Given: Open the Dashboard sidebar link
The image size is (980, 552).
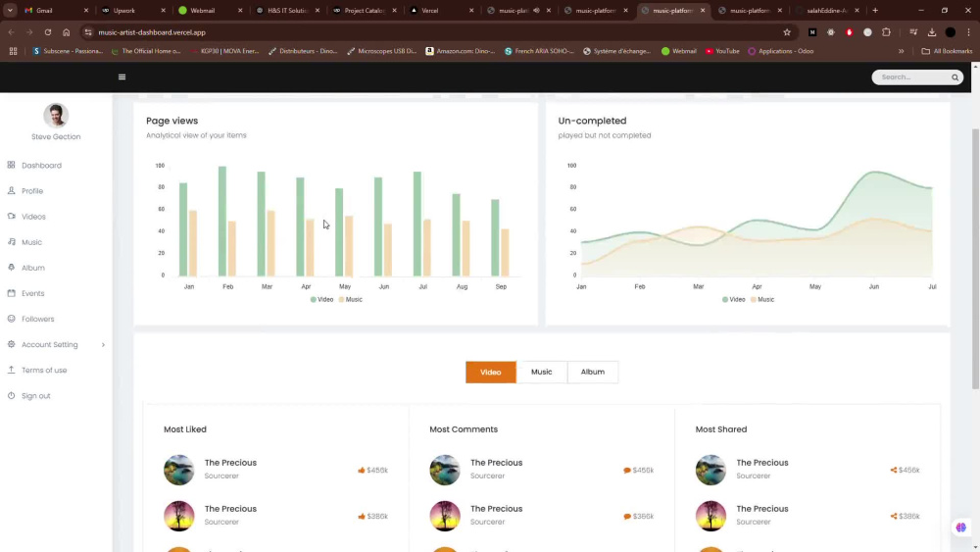Looking at the screenshot, I should click(41, 166).
